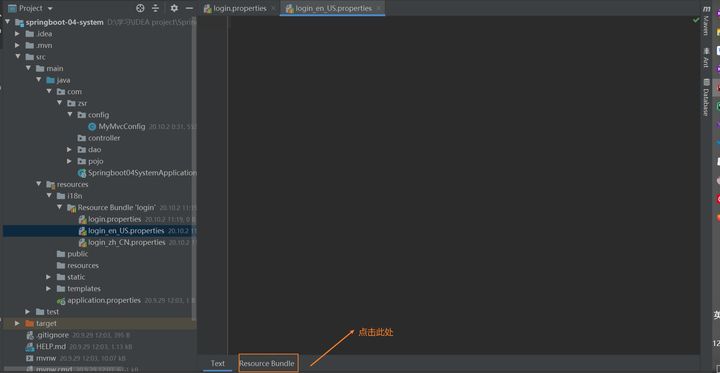The width and height of the screenshot is (720, 373).
Task: Select inner resources folder under i18n sibling
Action: coord(83,266)
